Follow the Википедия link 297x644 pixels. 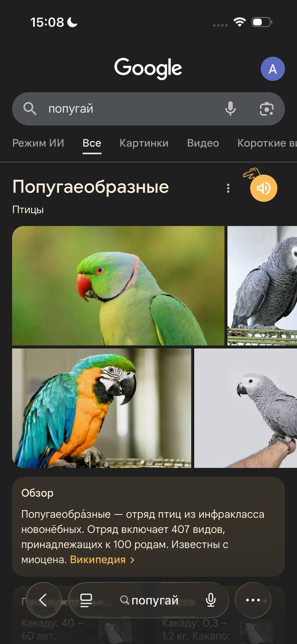98,559
